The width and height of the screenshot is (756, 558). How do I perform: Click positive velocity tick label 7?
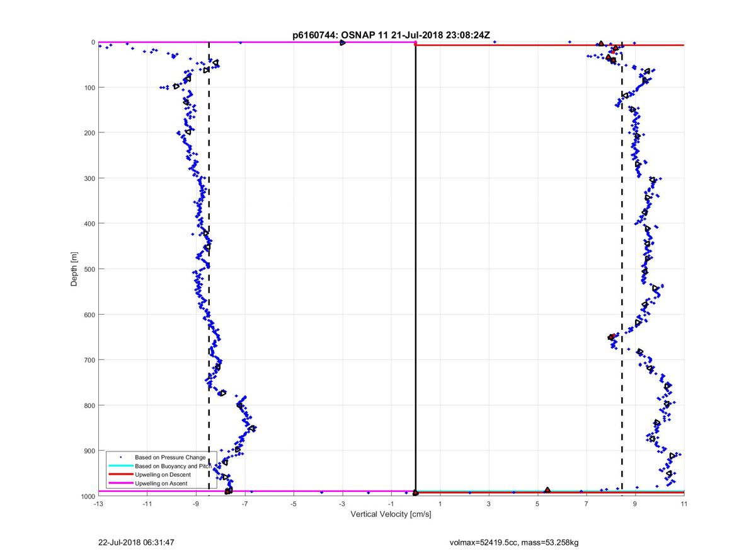[x=587, y=504]
